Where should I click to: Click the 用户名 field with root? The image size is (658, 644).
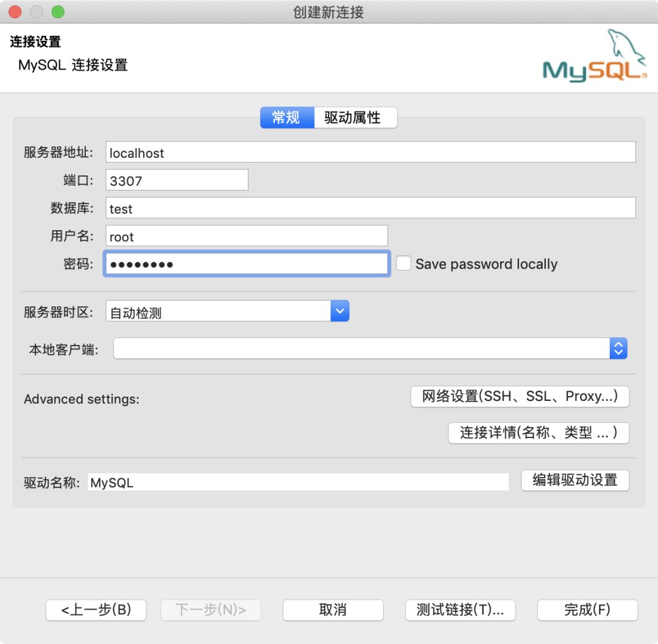tap(246, 236)
